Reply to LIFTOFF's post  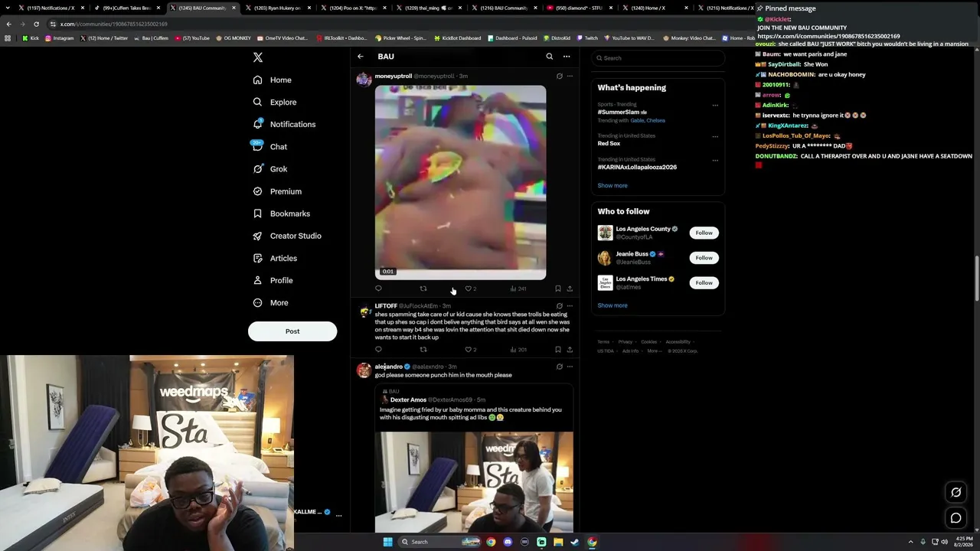click(x=378, y=350)
